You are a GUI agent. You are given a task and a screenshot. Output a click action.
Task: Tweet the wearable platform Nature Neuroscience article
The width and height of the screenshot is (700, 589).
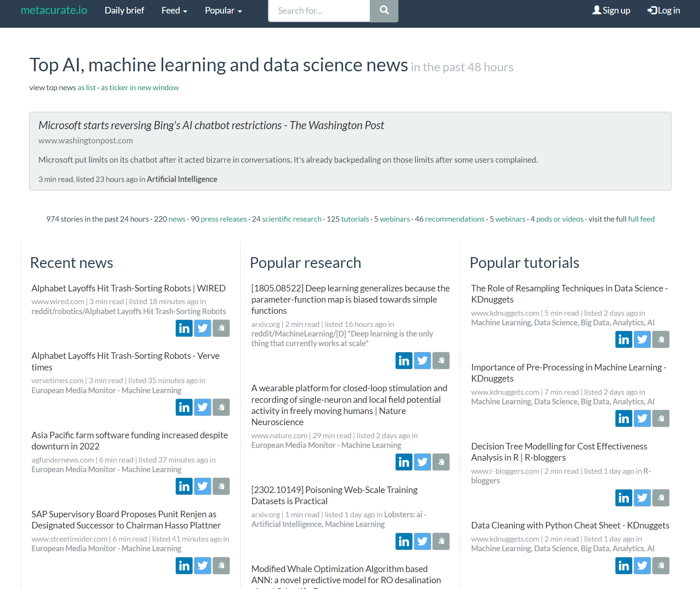tap(422, 462)
